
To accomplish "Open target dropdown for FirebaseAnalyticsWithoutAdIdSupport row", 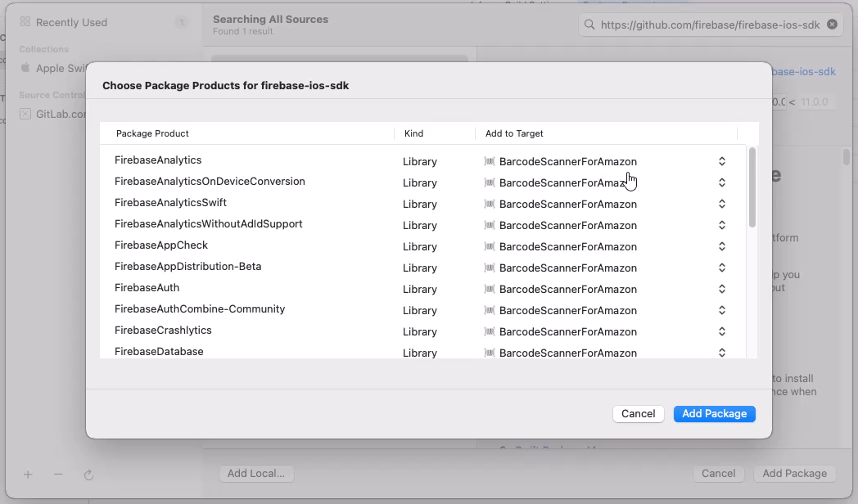I will [x=722, y=225].
